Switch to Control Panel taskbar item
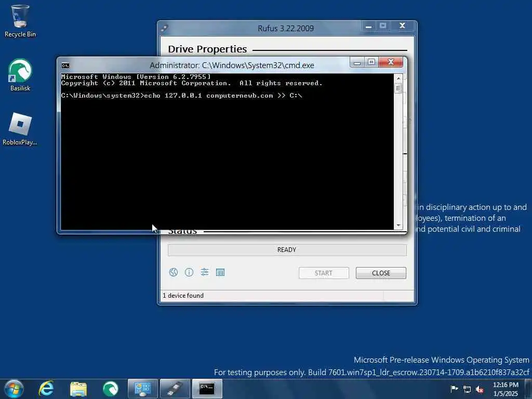532x399 pixels. 143,389
